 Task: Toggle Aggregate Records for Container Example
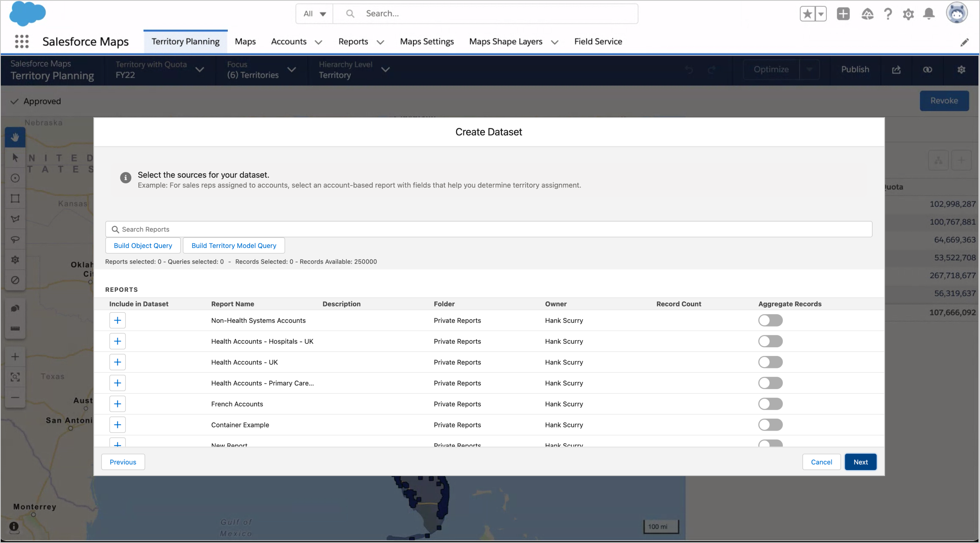770,425
